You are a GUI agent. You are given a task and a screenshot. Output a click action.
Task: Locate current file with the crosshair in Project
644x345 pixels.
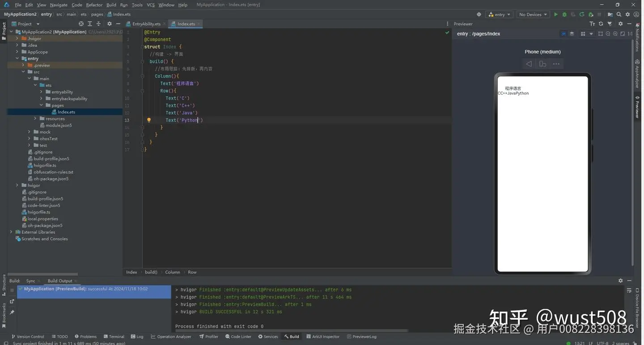pos(81,24)
